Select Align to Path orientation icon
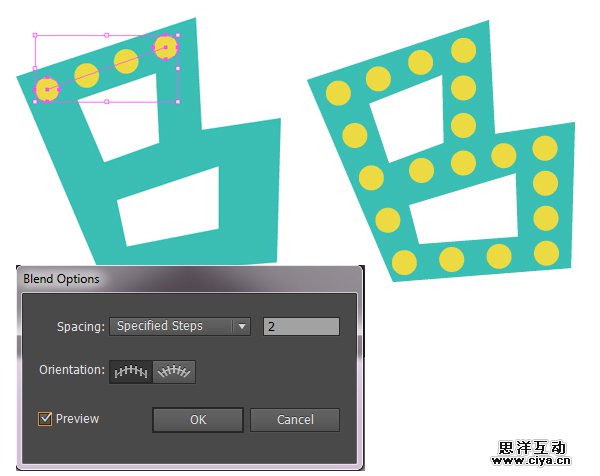The image size is (600, 476). [x=174, y=371]
